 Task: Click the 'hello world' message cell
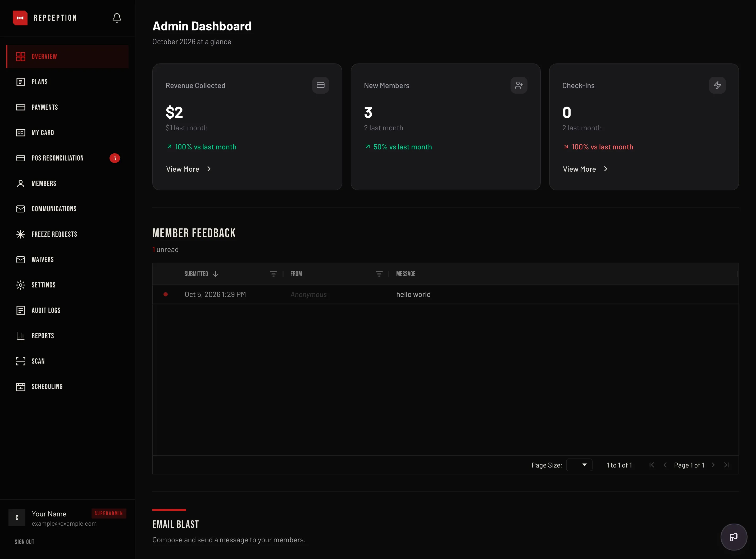[413, 294]
